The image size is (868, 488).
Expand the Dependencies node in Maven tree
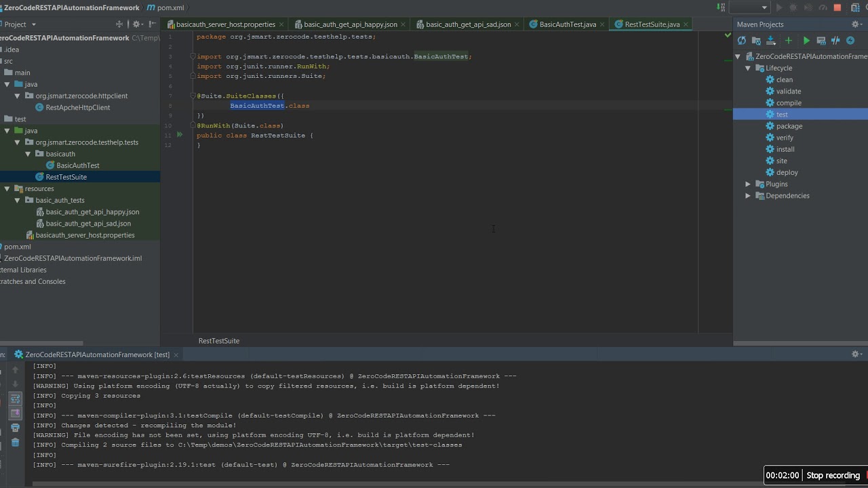(x=748, y=196)
